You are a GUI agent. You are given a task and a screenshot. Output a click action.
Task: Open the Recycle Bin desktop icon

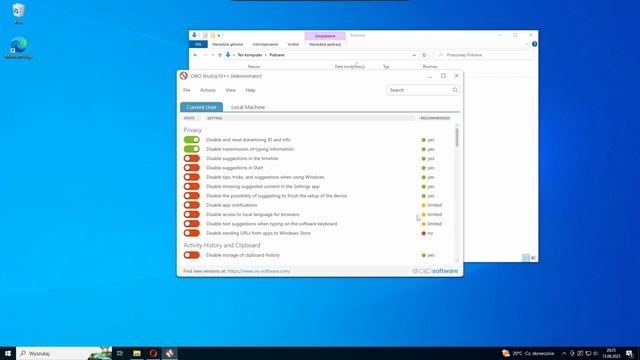tap(18, 13)
